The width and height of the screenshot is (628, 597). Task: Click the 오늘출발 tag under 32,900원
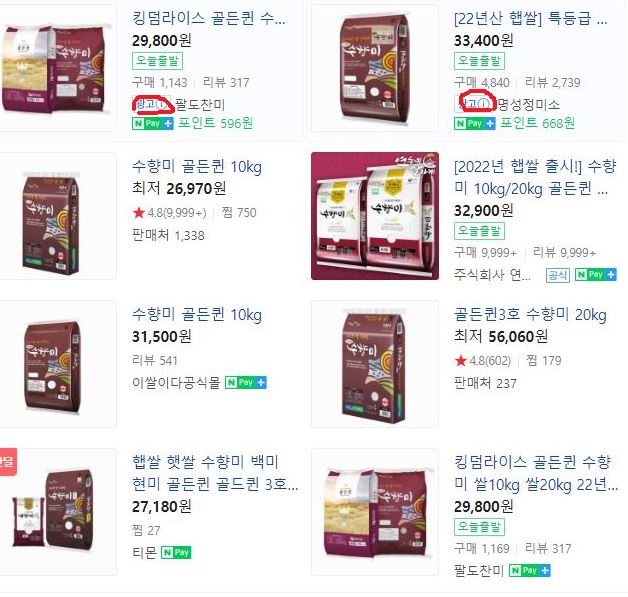pyautogui.click(x=479, y=231)
